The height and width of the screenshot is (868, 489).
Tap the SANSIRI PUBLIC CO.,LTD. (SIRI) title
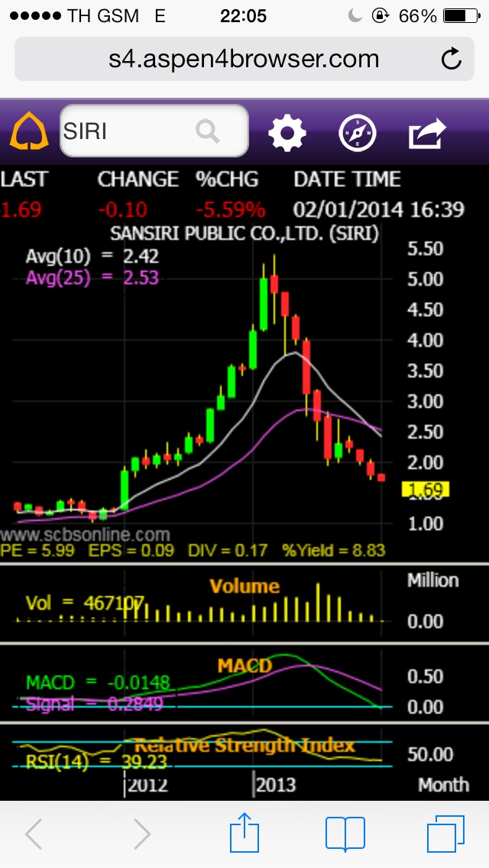point(244,234)
